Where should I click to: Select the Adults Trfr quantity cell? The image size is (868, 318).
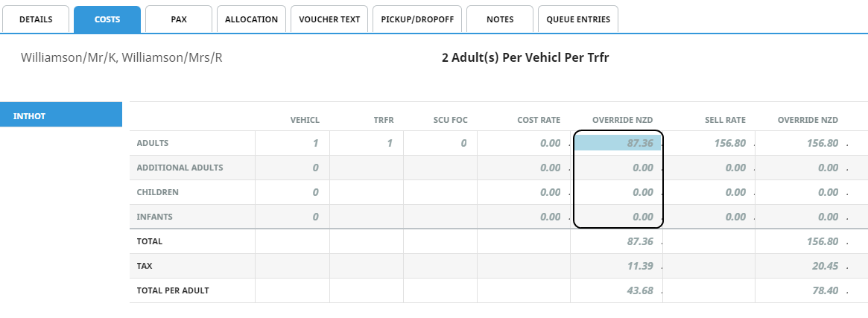coord(367,143)
